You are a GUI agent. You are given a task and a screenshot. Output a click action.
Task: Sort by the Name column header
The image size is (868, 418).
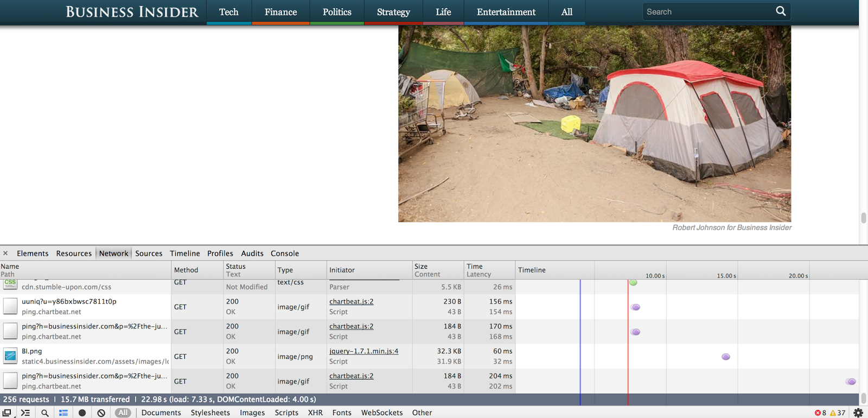[86, 270]
